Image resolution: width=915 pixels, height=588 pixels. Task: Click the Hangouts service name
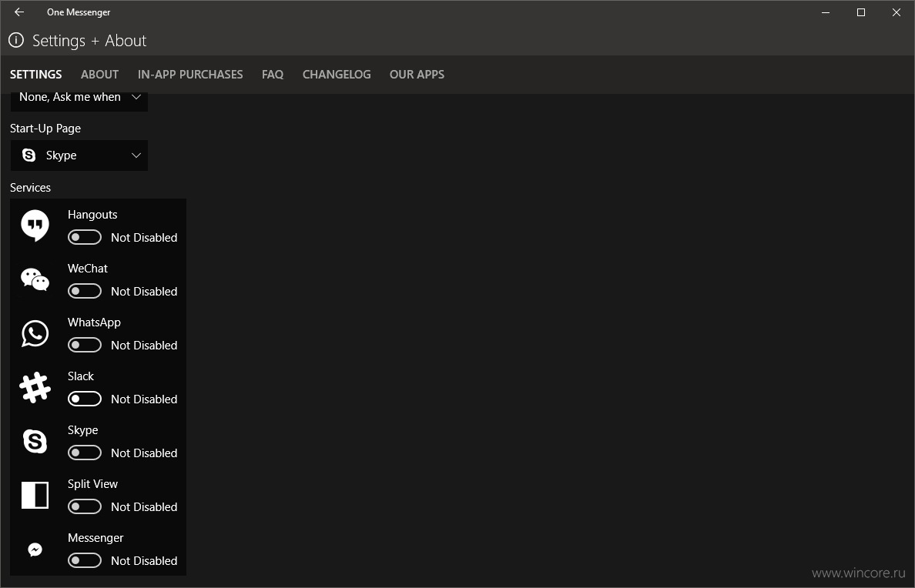click(92, 215)
